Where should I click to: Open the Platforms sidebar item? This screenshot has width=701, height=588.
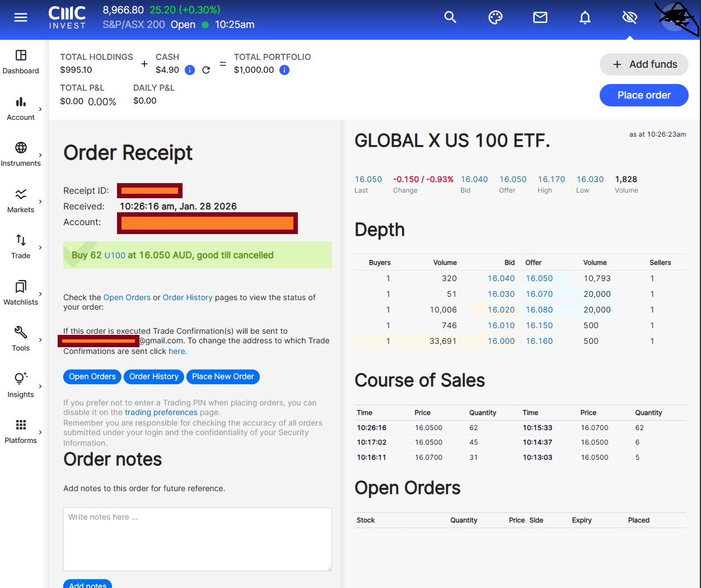21,432
